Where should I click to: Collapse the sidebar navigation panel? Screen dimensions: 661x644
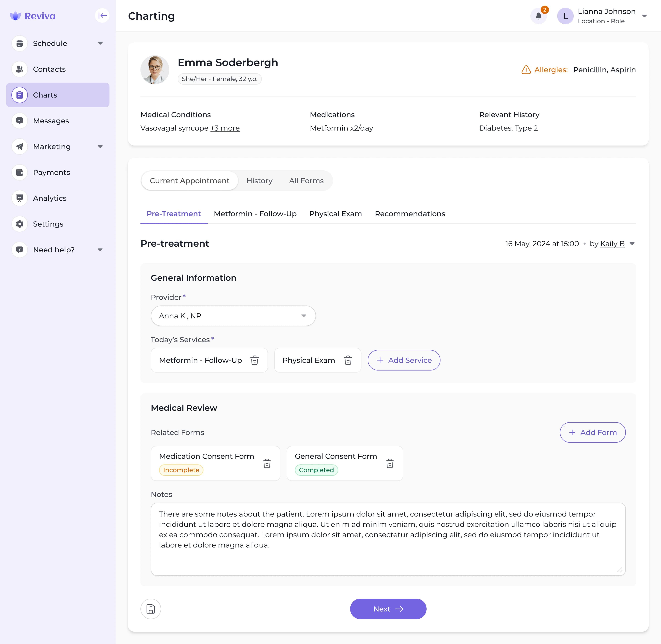(102, 15)
